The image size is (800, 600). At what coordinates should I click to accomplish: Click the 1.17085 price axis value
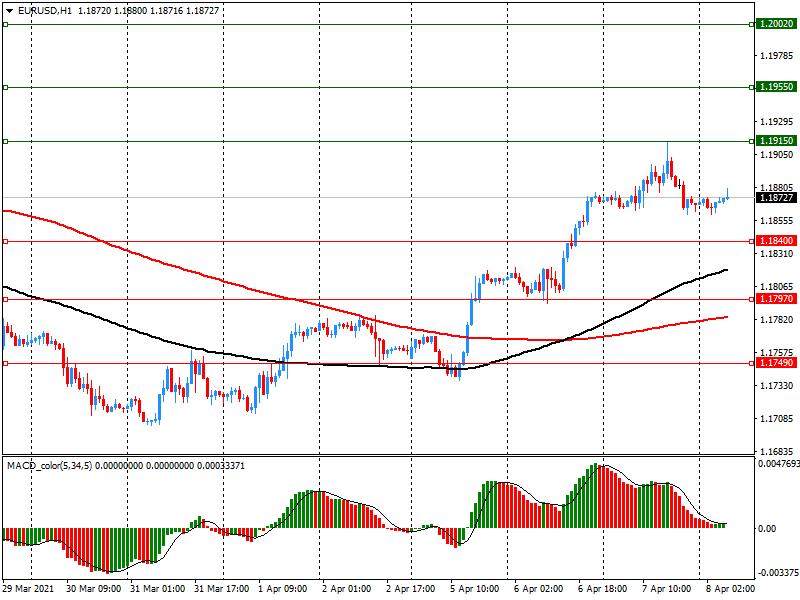[x=777, y=418]
